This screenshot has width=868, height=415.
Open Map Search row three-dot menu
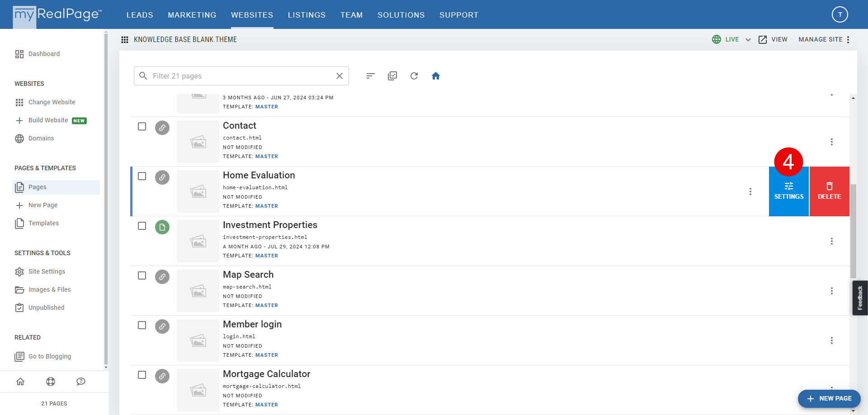[832, 291]
